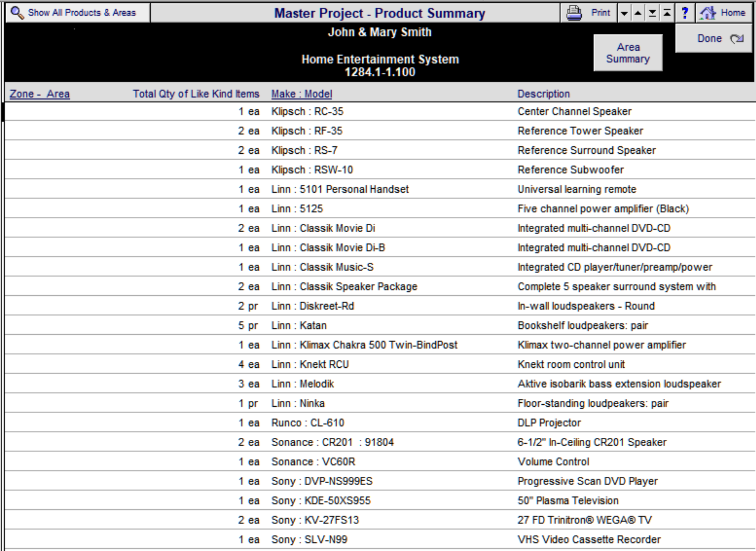The height and width of the screenshot is (551, 756).
Task: Click the Reference Tower Speaker description
Action: 580,131
